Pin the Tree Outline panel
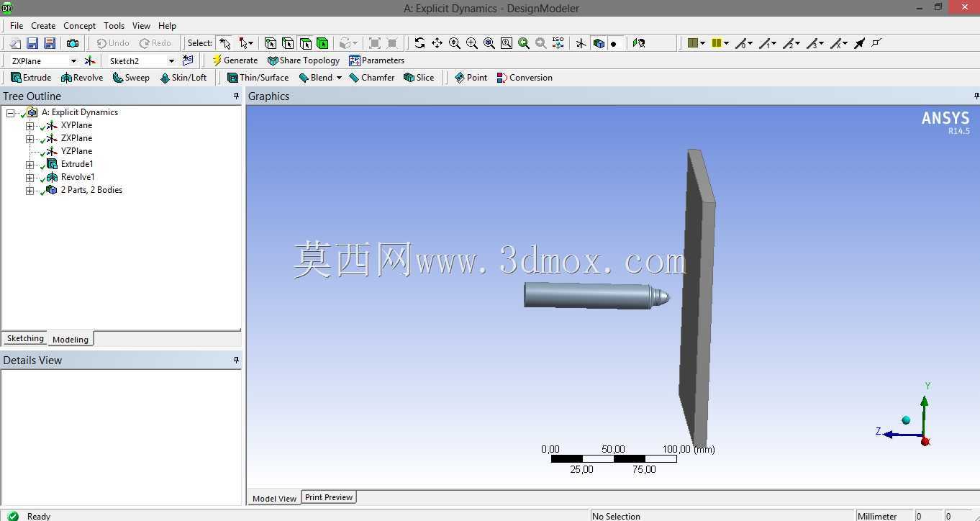980x521 pixels. pyautogui.click(x=236, y=96)
